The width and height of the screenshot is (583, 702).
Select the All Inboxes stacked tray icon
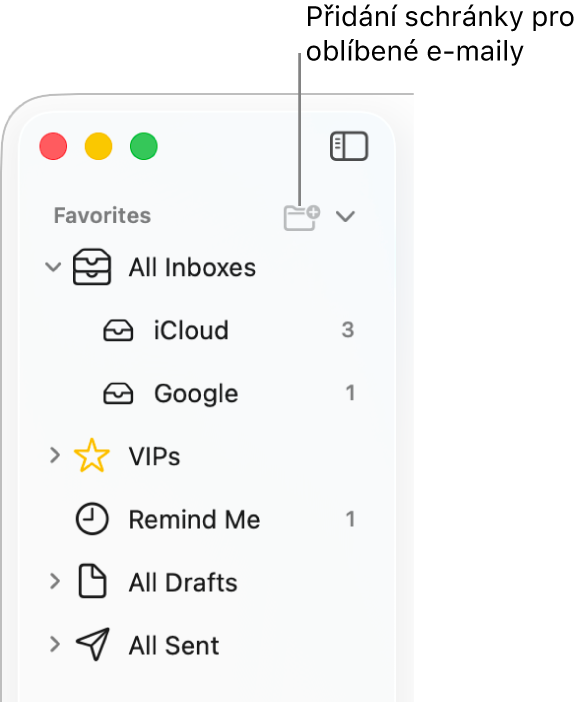(92, 267)
